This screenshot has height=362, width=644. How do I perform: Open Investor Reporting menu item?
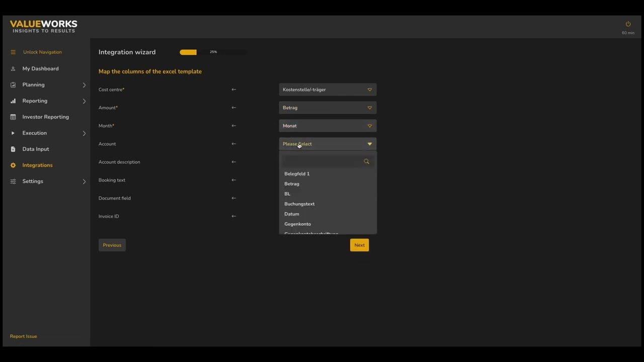point(45,117)
